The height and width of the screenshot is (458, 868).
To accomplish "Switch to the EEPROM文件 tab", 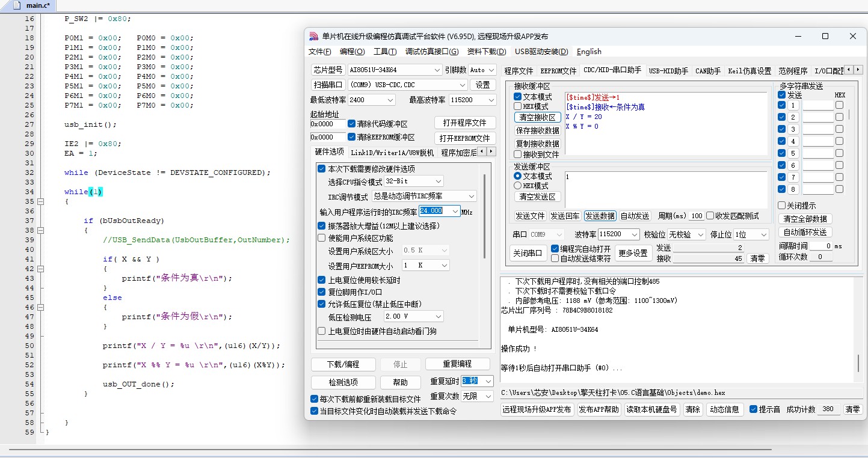I will point(558,71).
